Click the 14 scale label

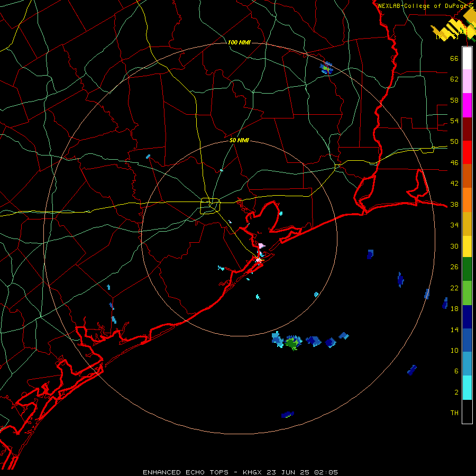pyautogui.click(x=454, y=329)
